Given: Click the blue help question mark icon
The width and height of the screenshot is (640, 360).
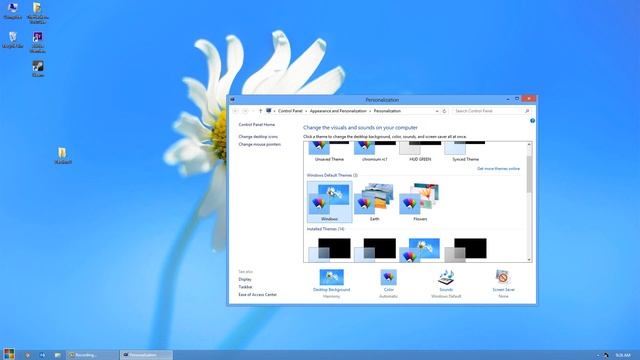Looking at the screenshot, I should pos(532,121).
